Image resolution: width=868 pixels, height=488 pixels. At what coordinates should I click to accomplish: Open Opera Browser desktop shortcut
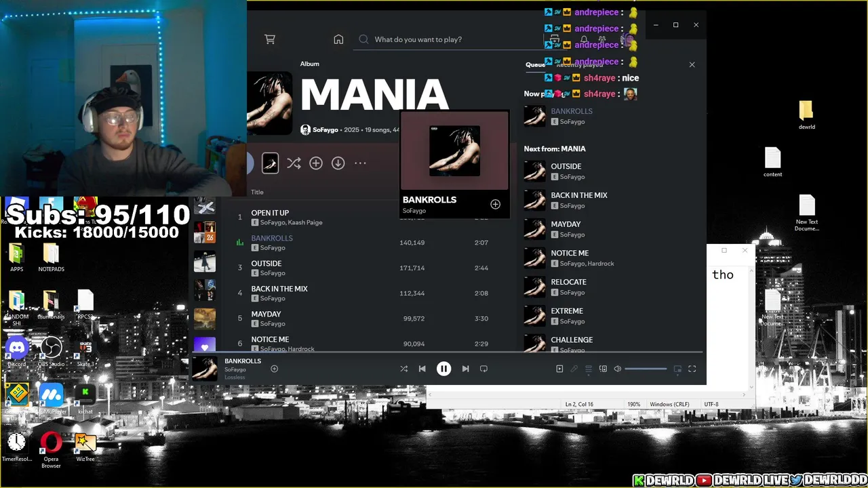51,450
